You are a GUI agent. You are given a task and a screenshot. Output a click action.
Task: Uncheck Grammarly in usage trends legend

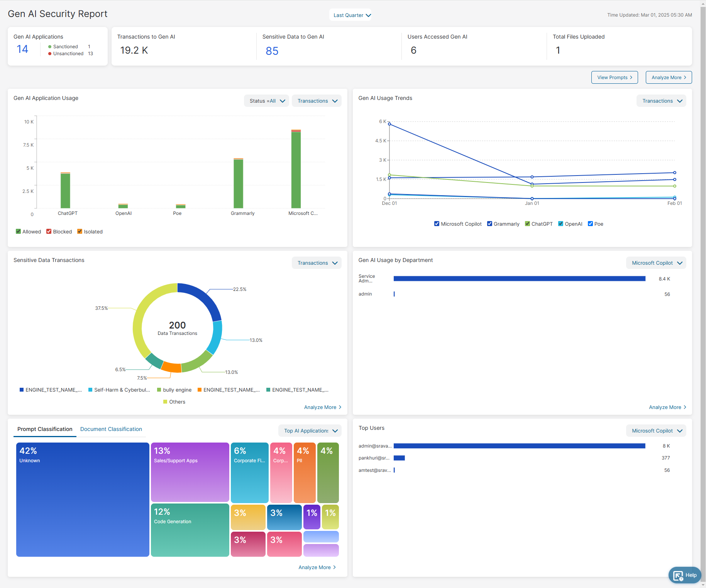[x=489, y=224]
